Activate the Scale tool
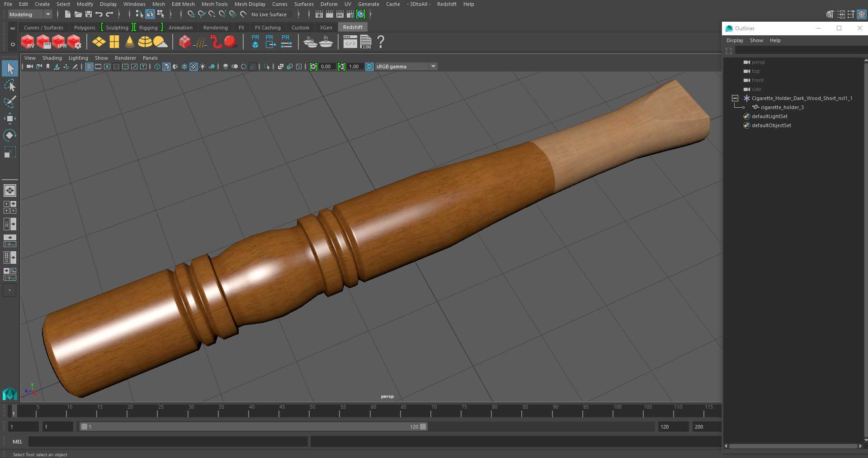Viewport: 868px width, 458px height. (10, 152)
